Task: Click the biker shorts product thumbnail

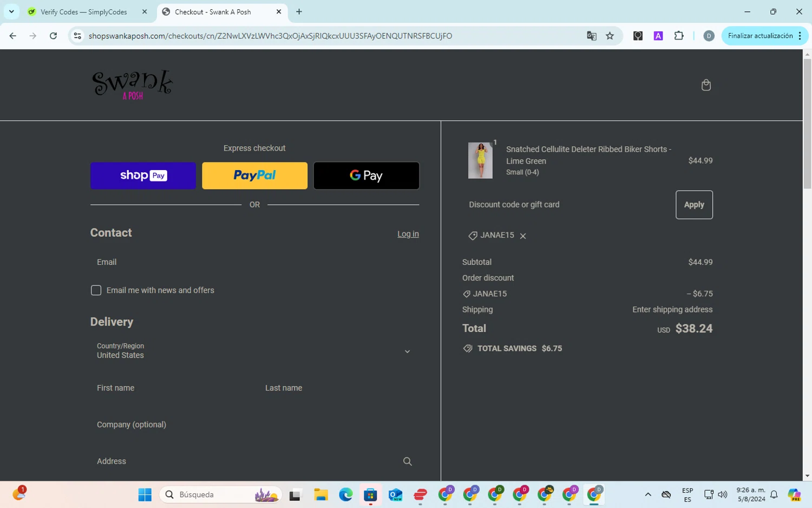Action: [480, 160]
